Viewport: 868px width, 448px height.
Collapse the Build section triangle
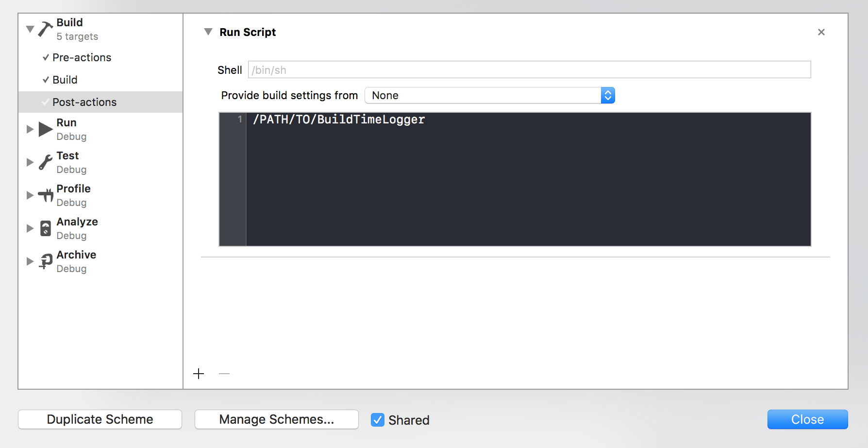[x=30, y=29]
